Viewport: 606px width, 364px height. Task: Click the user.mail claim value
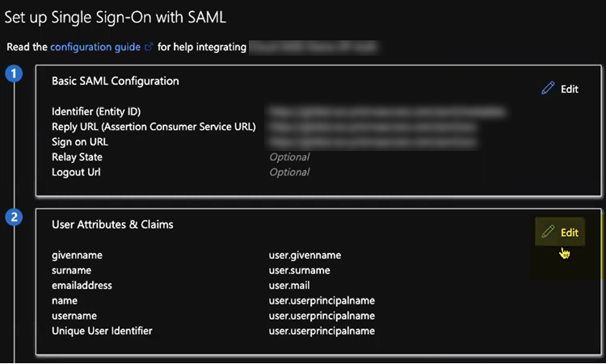[x=290, y=285]
